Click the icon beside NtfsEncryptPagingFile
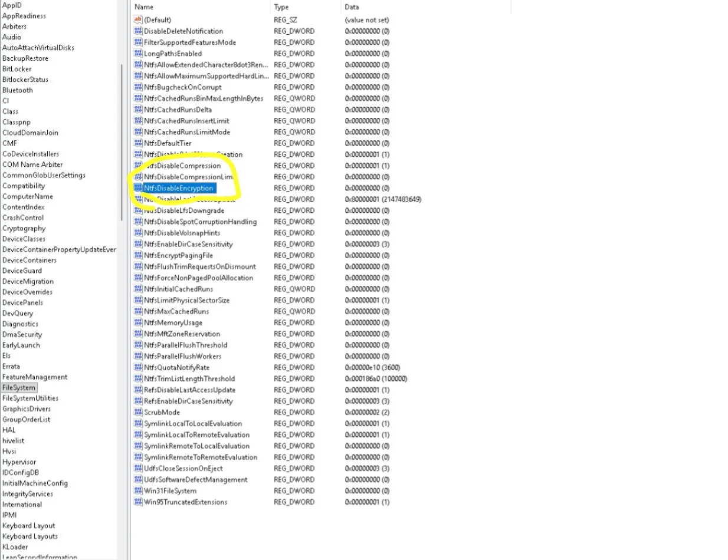728x560 pixels. click(139, 255)
